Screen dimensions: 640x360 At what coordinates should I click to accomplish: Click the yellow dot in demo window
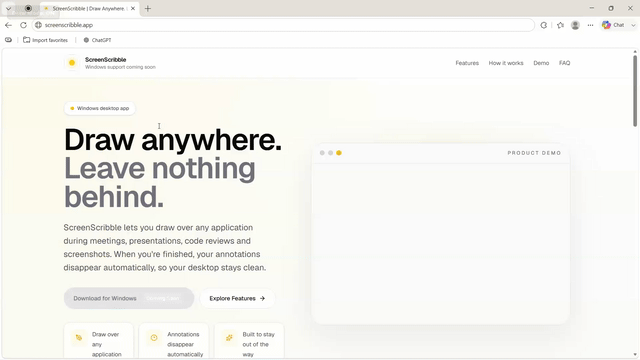[339, 153]
